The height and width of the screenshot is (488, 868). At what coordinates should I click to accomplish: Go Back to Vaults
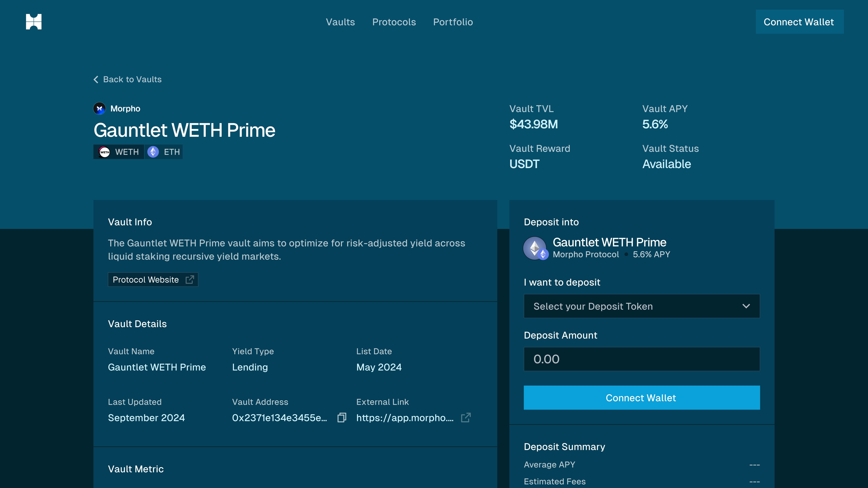point(132,80)
